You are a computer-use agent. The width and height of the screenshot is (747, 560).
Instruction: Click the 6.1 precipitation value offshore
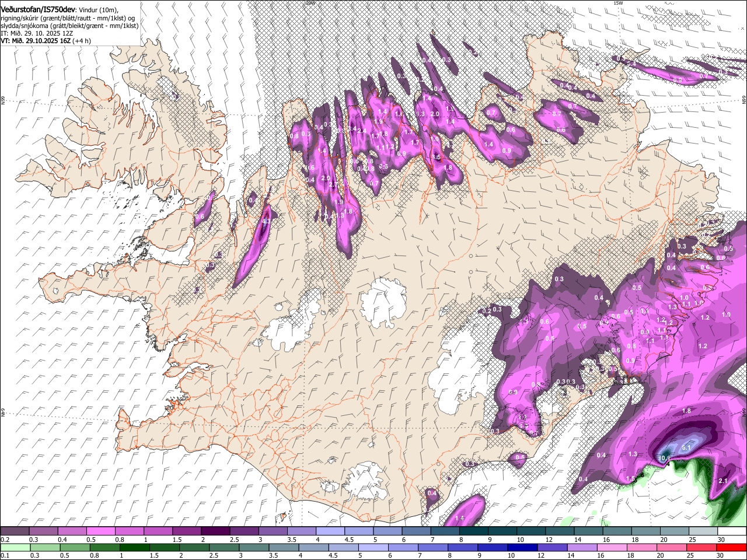[686, 447]
